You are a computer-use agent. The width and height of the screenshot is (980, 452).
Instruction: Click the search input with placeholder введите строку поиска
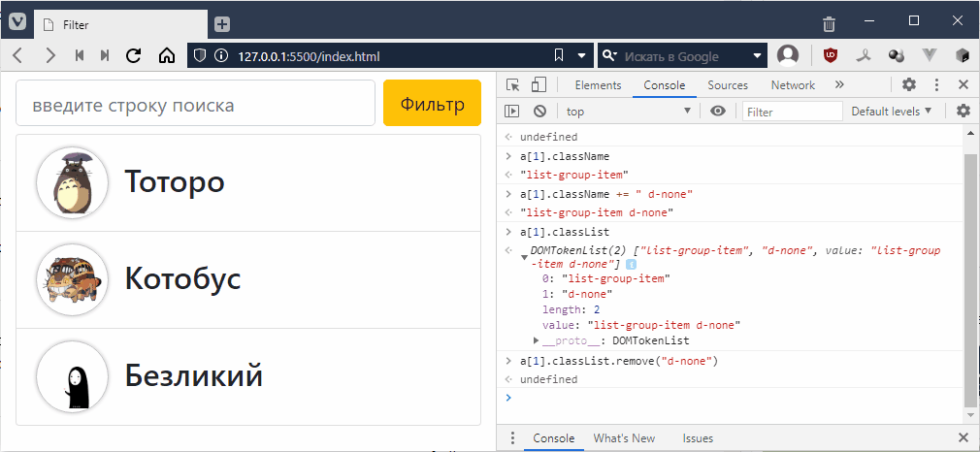196,104
